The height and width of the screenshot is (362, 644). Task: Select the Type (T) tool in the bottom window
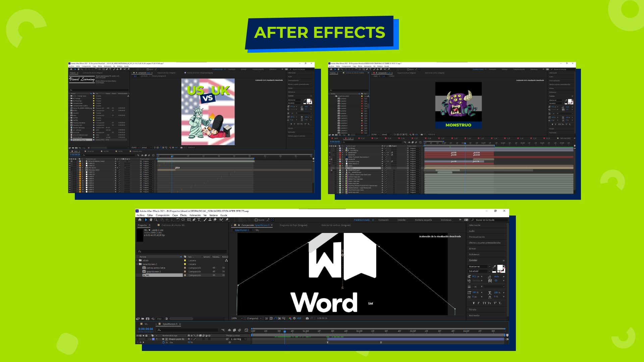199,220
